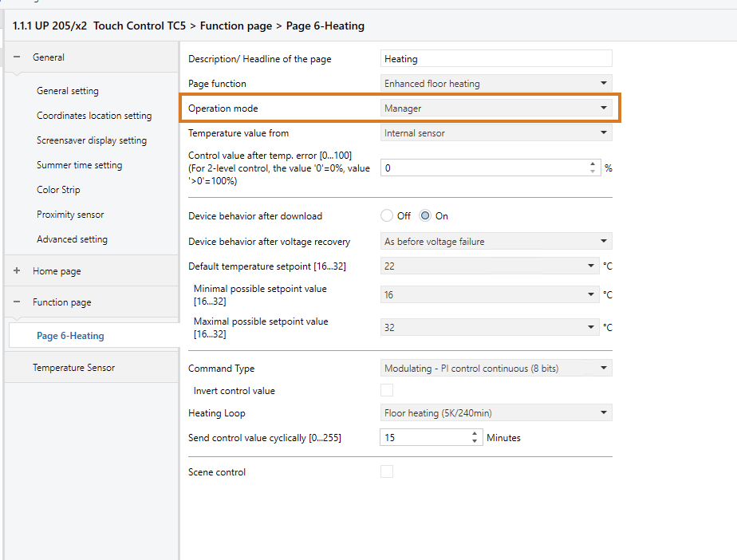737x560 pixels.
Task: Select the Off radio button
Action: coord(388,216)
